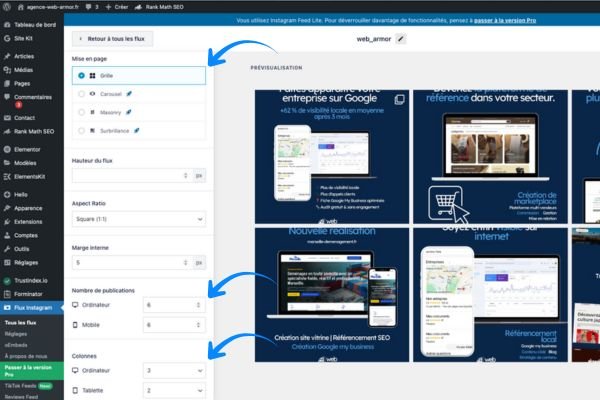Click 'Retour à tous les flux' button
Image resolution: width=600 pixels, height=400 pixels.
112,39
